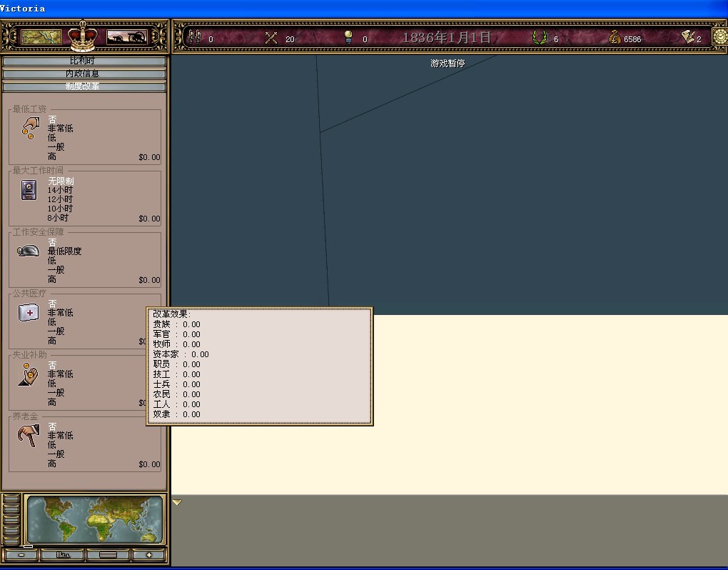Click the research light bulb icon
Screen dimensions: 728x570
pyautogui.click(x=348, y=36)
